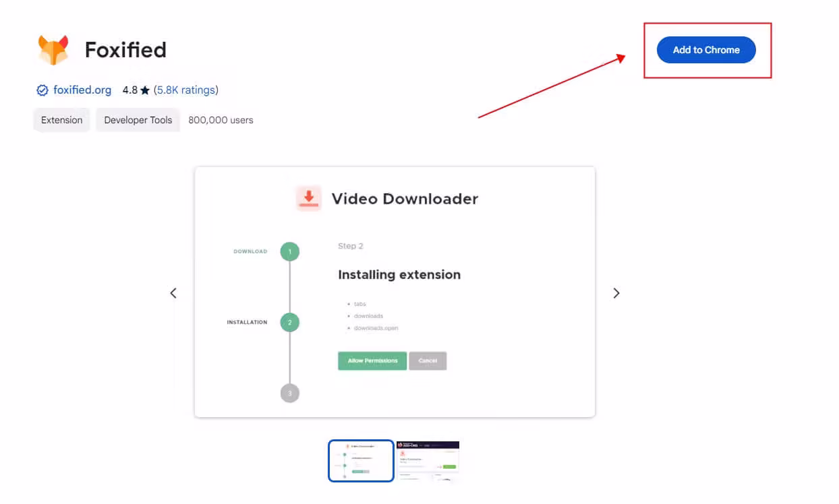
Task: Open the foxified.org publisher link
Action: (x=82, y=90)
